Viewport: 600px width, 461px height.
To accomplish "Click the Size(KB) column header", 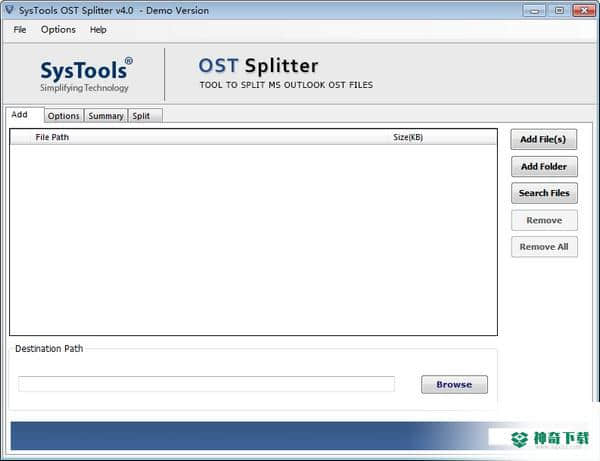I will 408,137.
